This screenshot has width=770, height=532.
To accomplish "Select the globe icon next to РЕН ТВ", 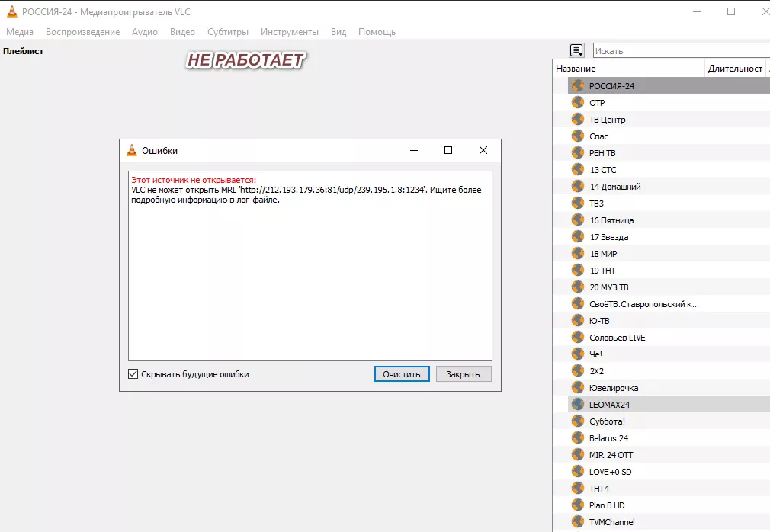I will point(578,152).
